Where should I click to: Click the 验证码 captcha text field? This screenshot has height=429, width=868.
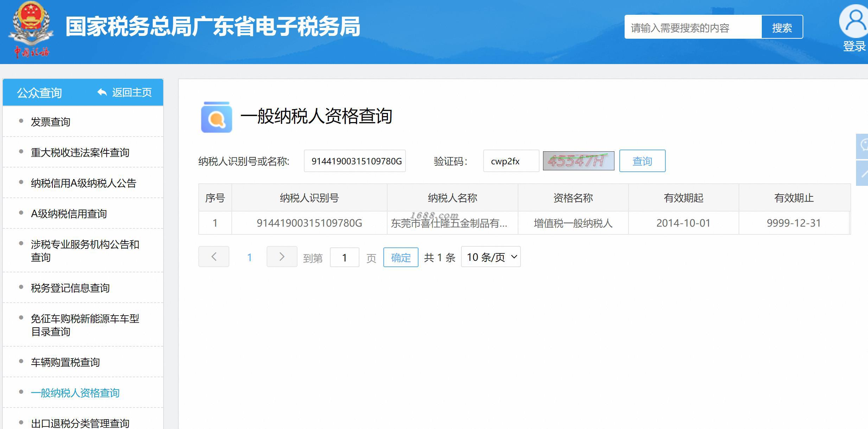[511, 161]
